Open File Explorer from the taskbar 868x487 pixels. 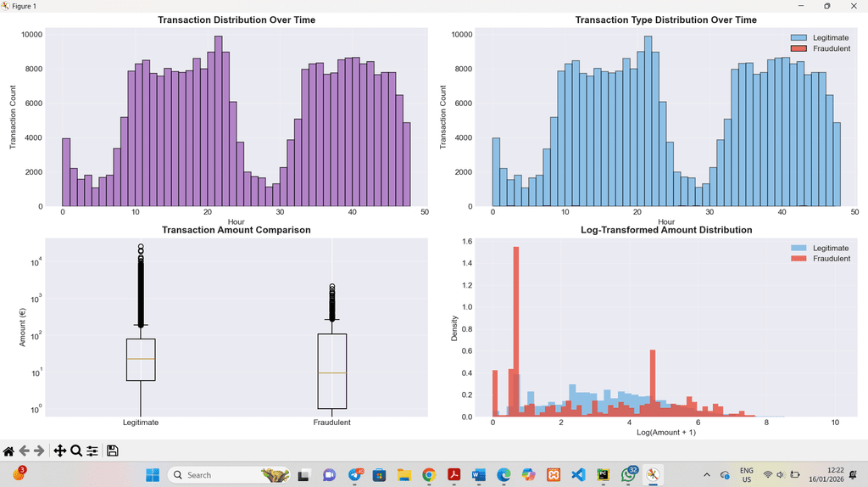coord(403,475)
